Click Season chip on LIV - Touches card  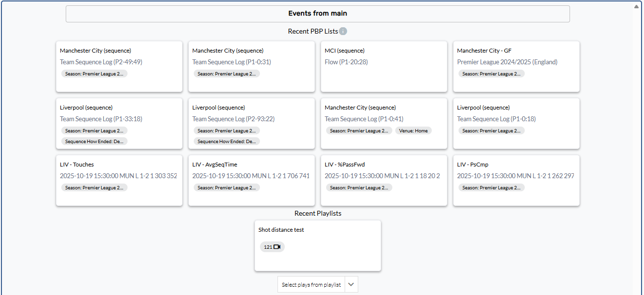(94, 187)
